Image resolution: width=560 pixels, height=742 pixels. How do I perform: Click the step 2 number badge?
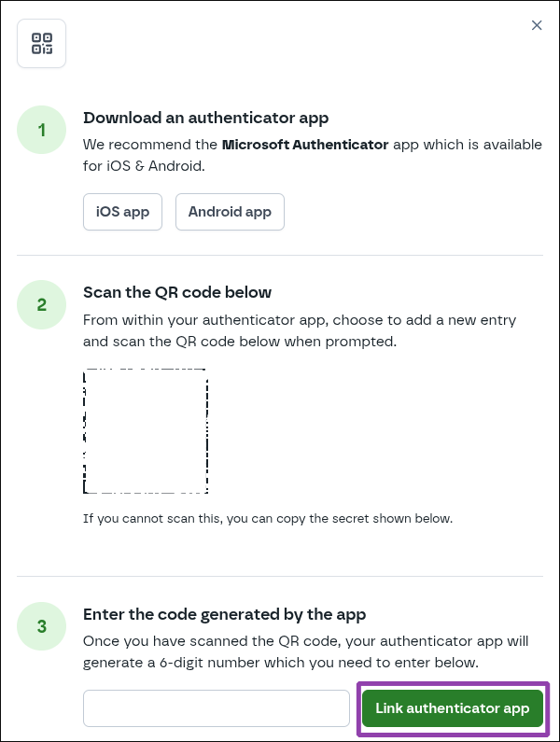click(42, 305)
